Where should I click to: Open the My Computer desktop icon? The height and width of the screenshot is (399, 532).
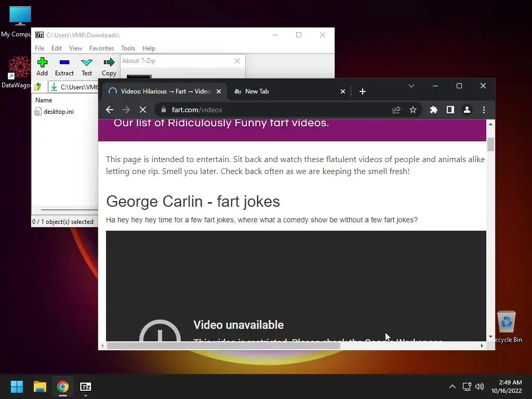(20, 21)
